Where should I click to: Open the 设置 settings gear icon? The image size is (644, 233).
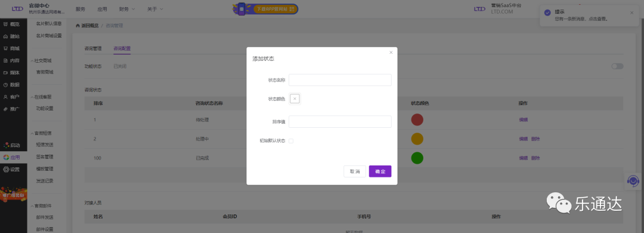[6, 169]
